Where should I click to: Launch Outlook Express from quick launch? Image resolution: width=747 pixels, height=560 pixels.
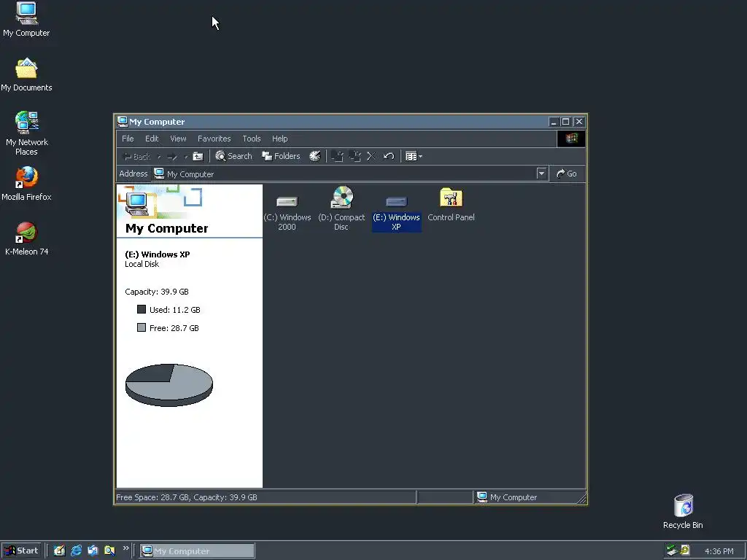93,551
